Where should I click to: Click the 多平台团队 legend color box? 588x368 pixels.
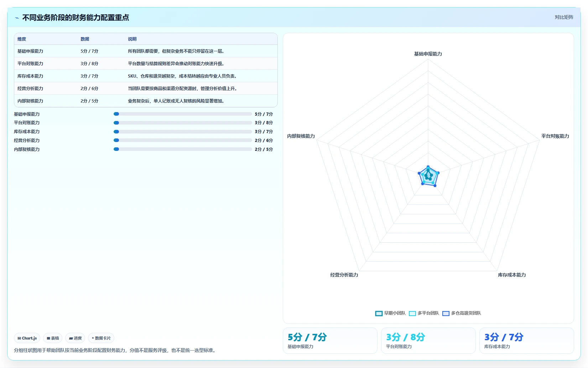(x=412, y=314)
